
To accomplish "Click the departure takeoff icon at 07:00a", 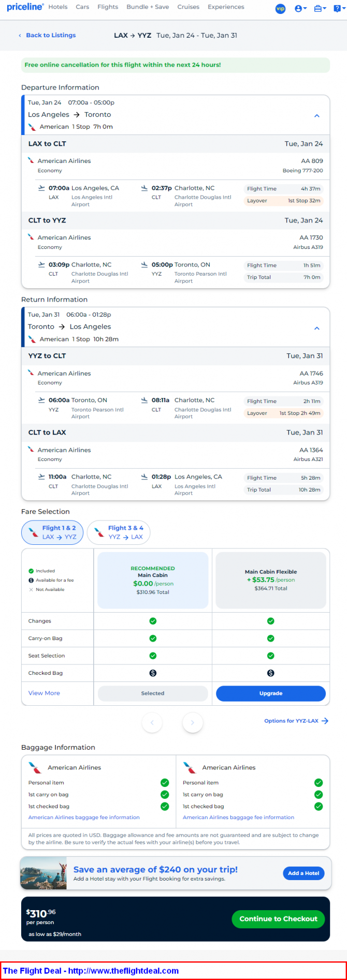I will [x=41, y=188].
